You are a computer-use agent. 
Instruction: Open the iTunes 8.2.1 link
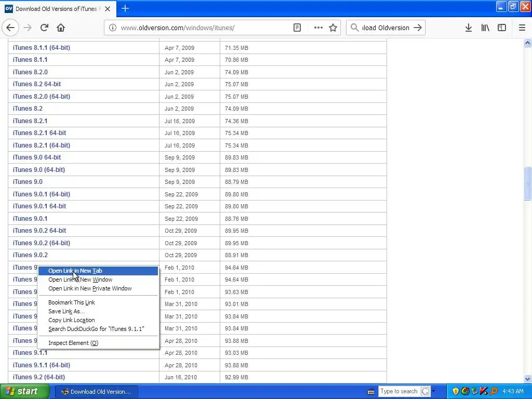pos(30,121)
